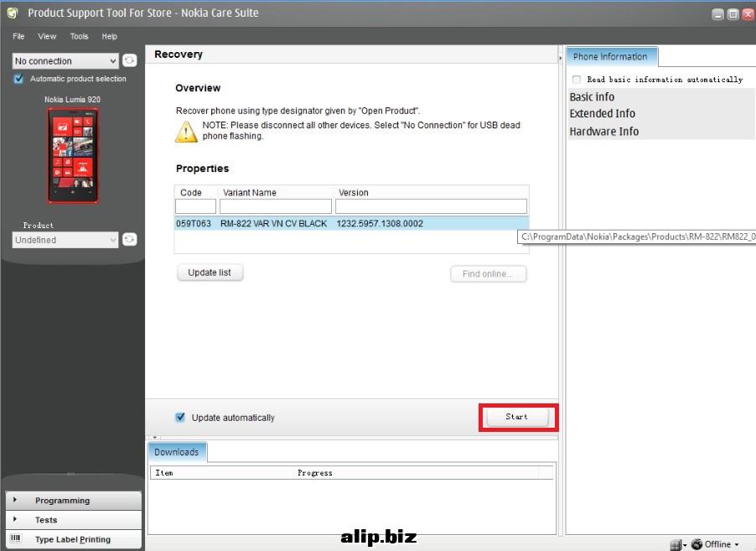
Task: Open the Product dropdown showing Undefined
Action: click(x=65, y=240)
